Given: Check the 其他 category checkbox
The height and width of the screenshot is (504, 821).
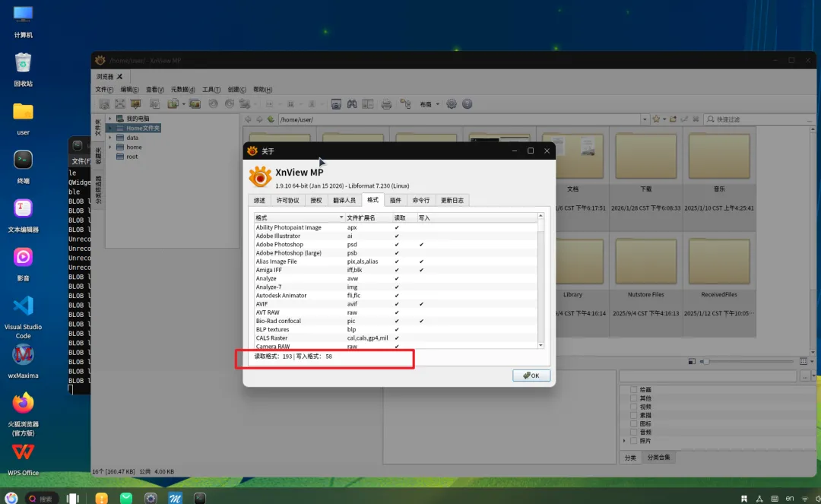Looking at the screenshot, I should (x=633, y=398).
